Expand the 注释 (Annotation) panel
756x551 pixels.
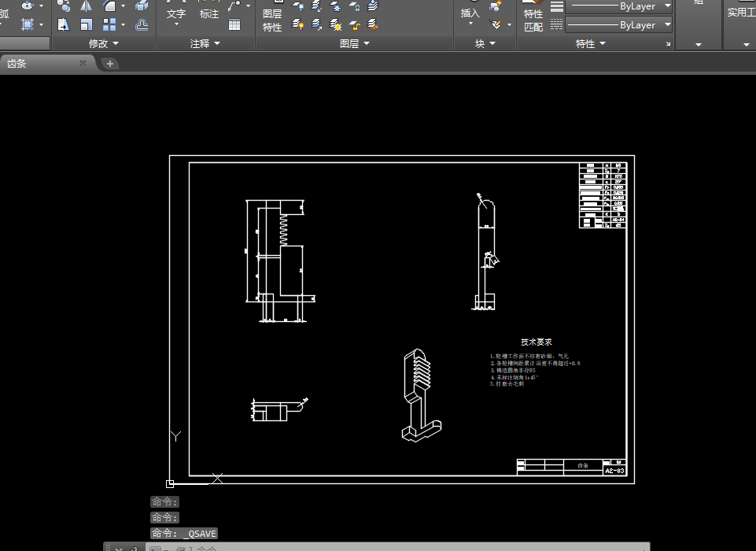click(x=205, y=44)
